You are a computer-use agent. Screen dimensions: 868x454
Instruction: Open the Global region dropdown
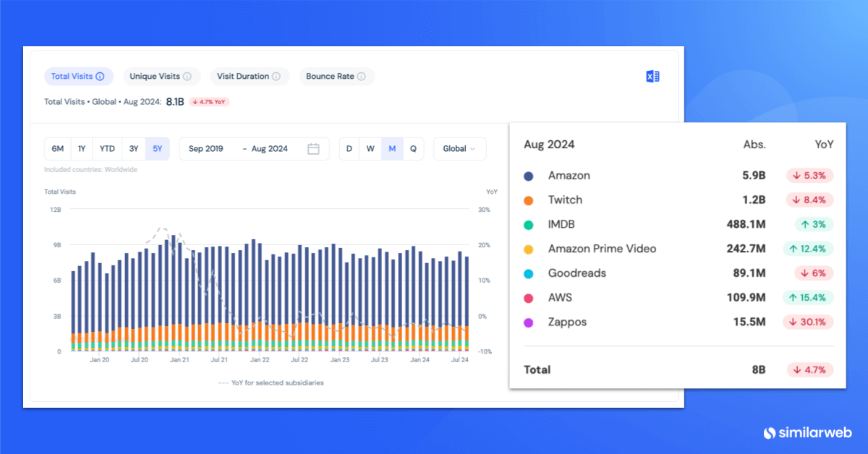(459, 148)
